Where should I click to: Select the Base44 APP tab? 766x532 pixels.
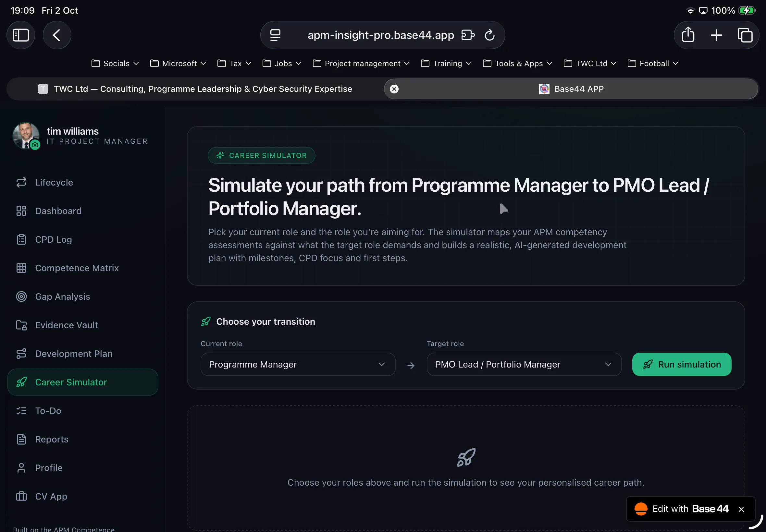(571, 89)
